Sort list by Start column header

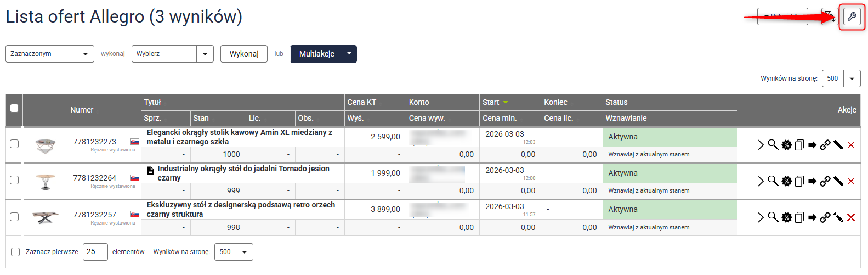click(491, 102)
